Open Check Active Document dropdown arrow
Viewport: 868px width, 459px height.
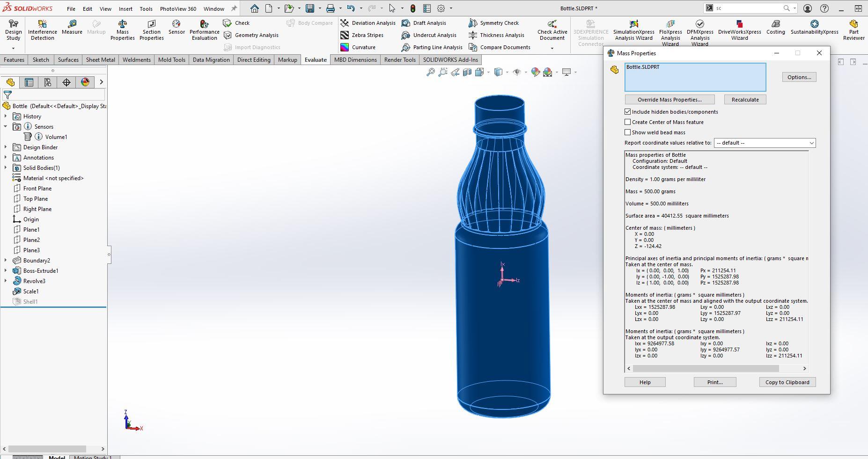[552, 48]
